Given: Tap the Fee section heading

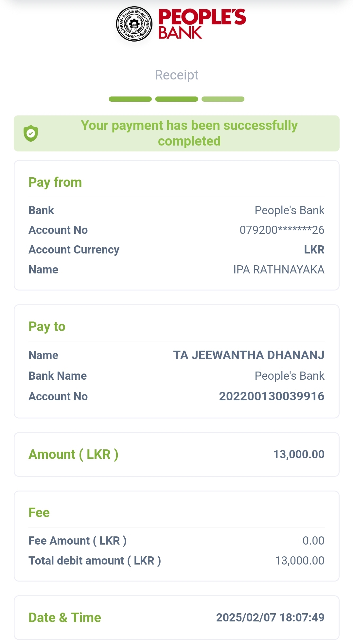Looking at the screenshot, I should (39, 513).
